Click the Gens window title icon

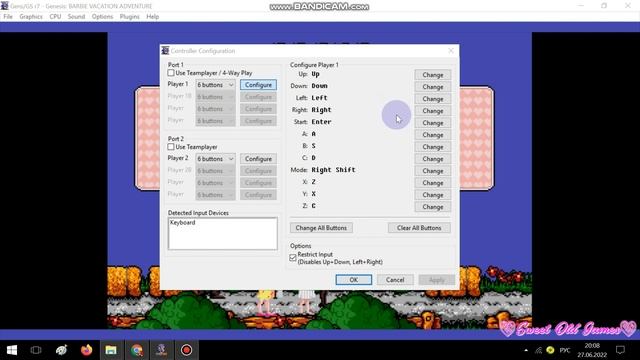[4, 6]
